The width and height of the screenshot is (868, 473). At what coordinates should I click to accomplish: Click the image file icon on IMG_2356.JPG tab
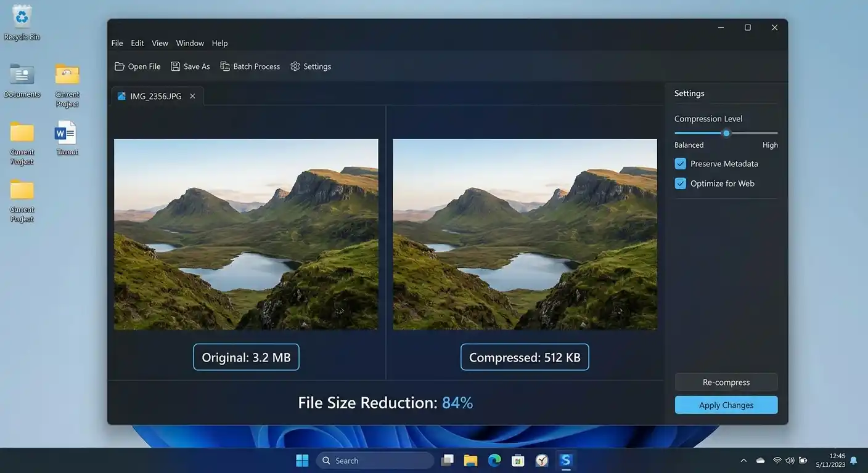coord(121,96)
